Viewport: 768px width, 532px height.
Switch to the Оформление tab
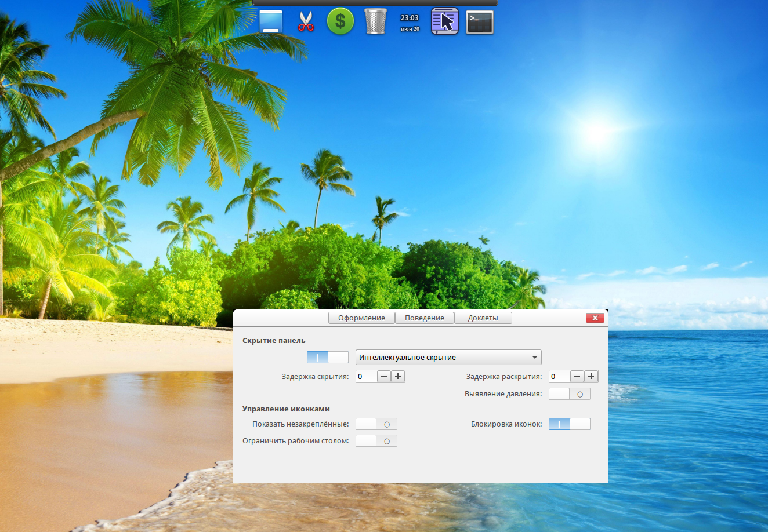coord(361,318)
